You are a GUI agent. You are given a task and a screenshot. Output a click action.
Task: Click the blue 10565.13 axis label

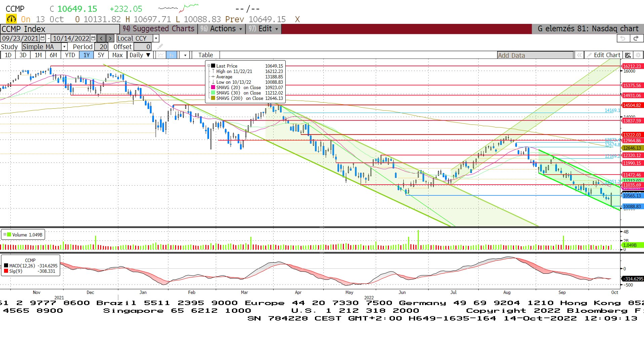pos(632,196)
